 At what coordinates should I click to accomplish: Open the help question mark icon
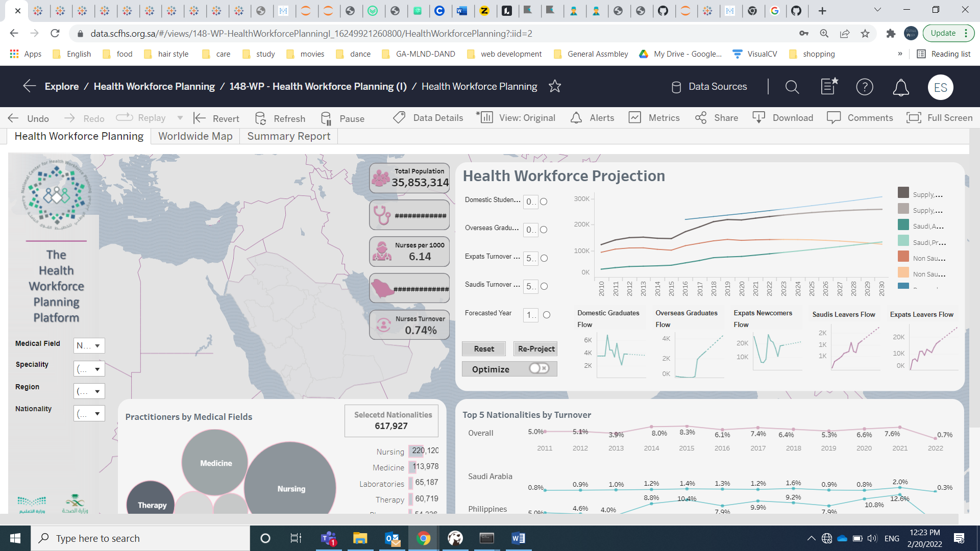coord(864,87)
